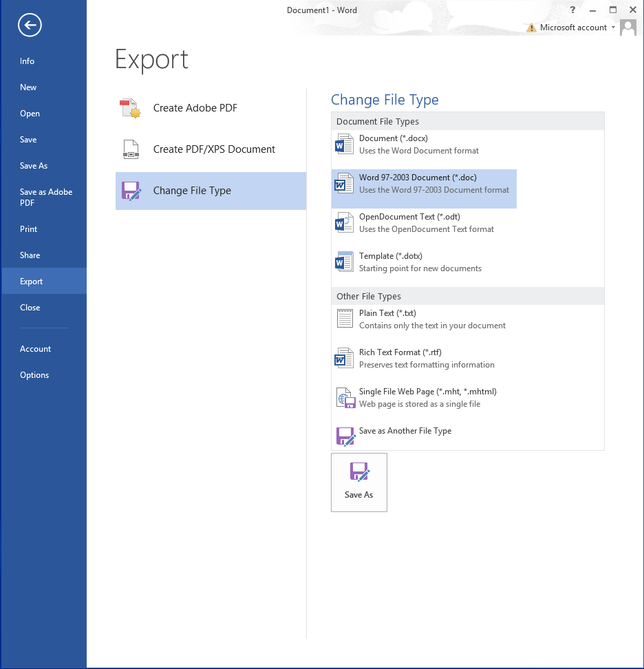The width and height of the screenshot is (644, 669).
Task: Click the Template (*.dotx) icon
Action: pos(344,262)
